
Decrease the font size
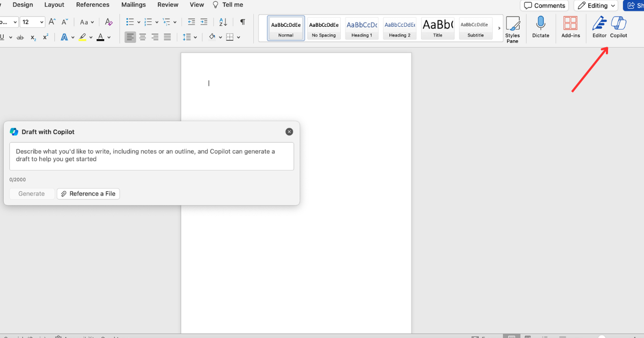click(x=65, y=22)
